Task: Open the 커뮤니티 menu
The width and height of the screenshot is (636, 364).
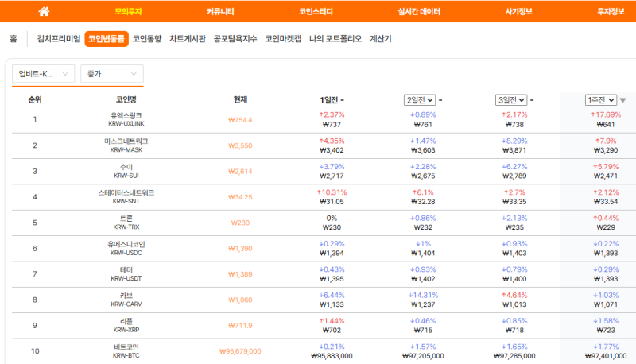Action: click(x=220, y=11)
